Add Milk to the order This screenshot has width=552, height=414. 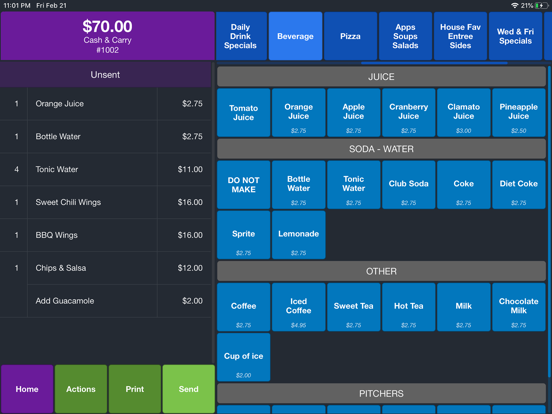(x=464, y=307)
